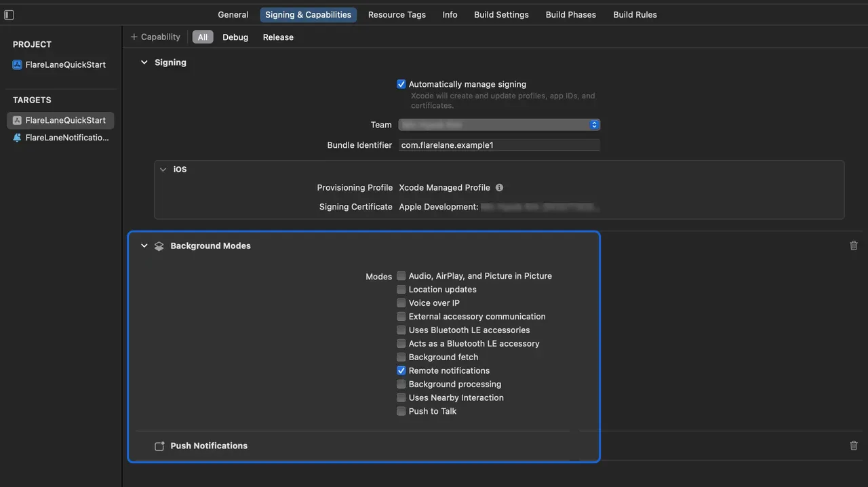Click the Xcode Managed Profile info icon
The width and height of the screenshot is (868, 487).
(499, 187)
